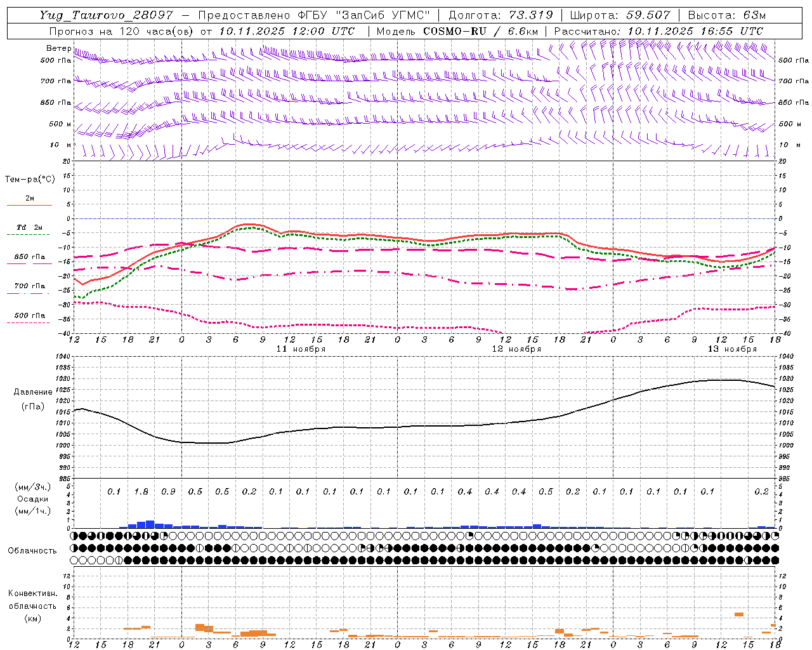Select the forecast length Прогноз на 120 часа(ов)
Screen dimensions: 812x650
pos(122,31)
